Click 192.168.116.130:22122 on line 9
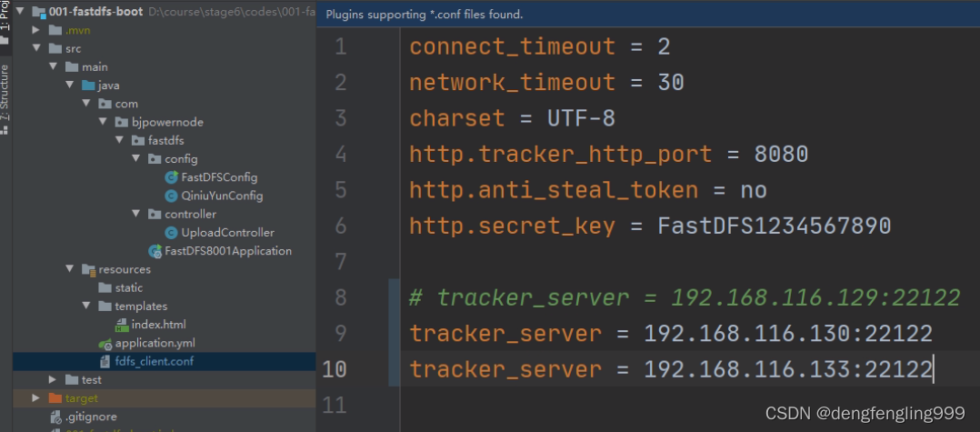 pyautogui.click(x=788, y=334)
